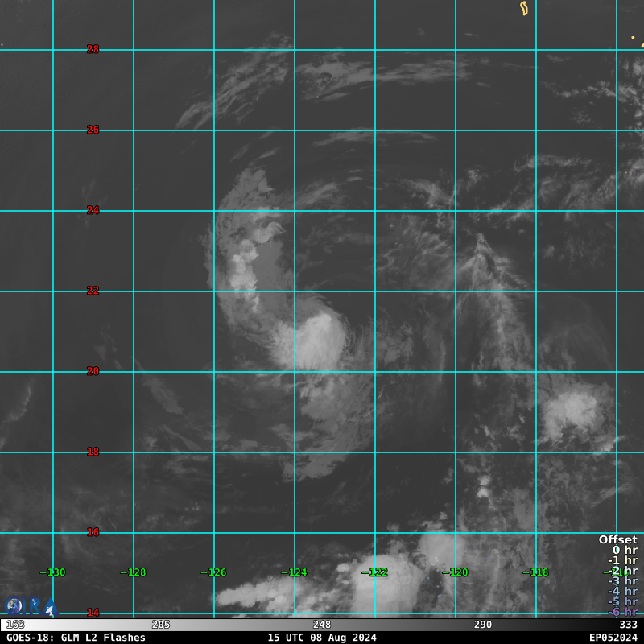
Task: Click the GOES-18: GLM L2 Flashes title
Action: click(76, 638)
